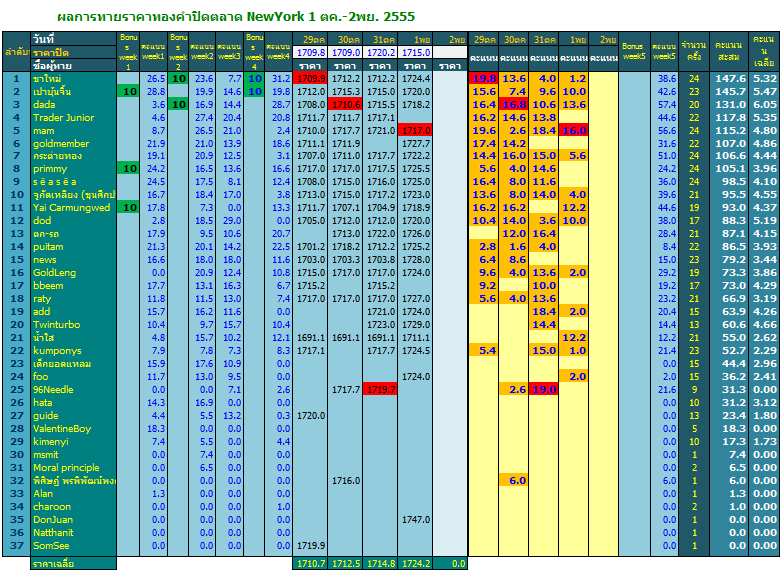Select player name kumponys
Image resolution: width=783 pixels, height=573 pixels.
[57, 351]
